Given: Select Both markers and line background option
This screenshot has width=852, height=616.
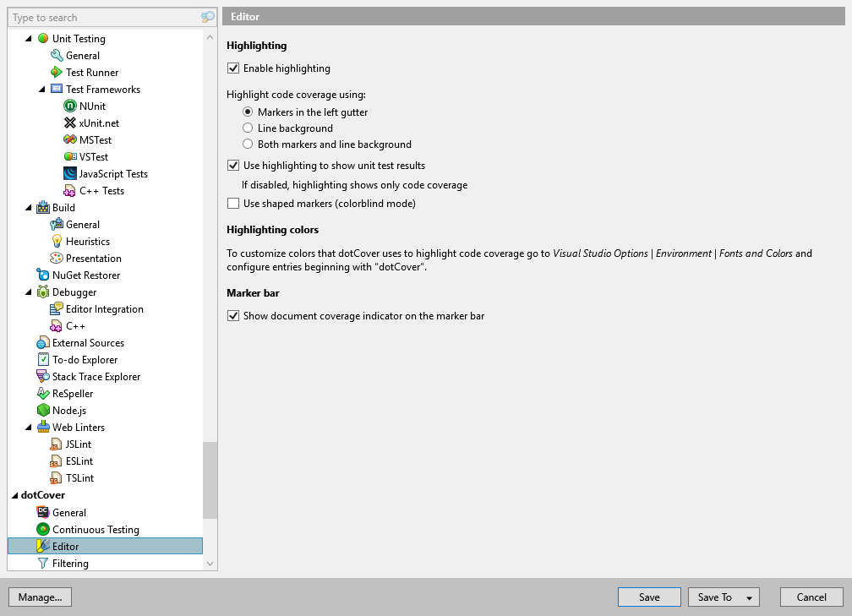Looking at the screenshot, I should [248, 144].
